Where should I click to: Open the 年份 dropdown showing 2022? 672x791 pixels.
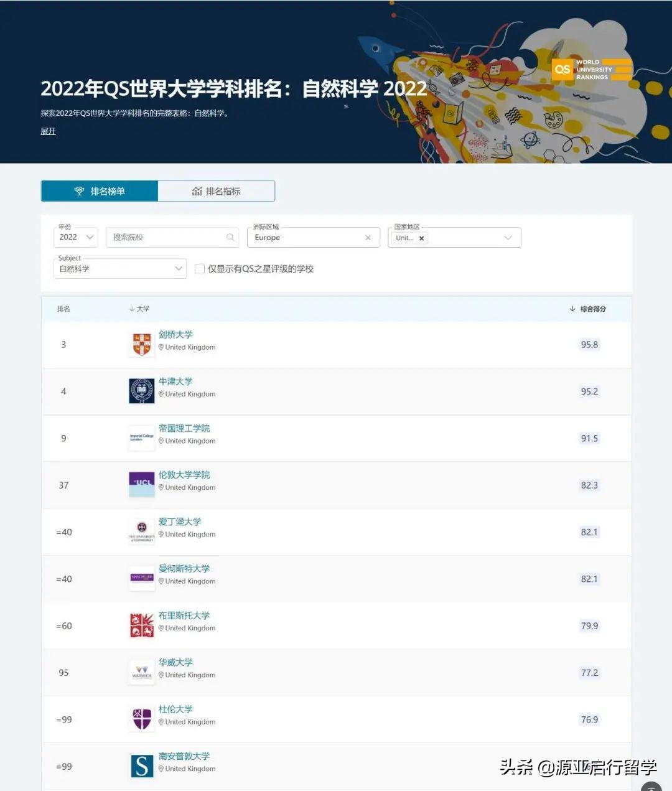[x=75, y=237]
